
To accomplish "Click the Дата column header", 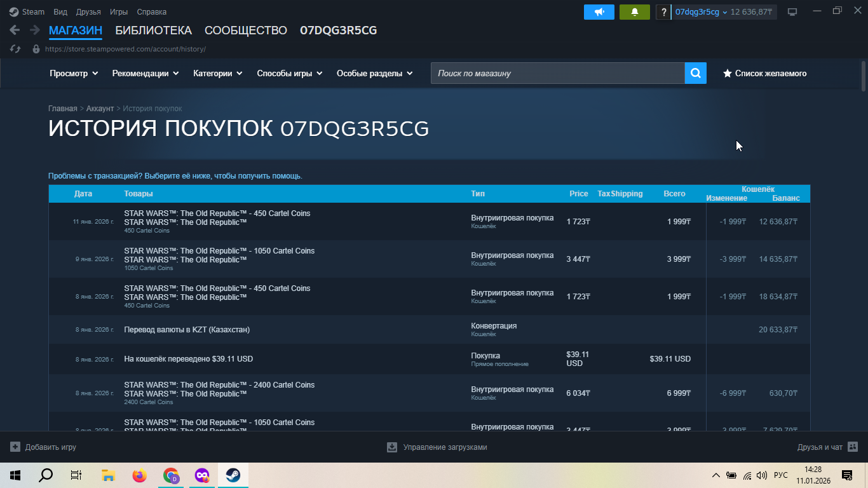I will click(x=83, y=194).
